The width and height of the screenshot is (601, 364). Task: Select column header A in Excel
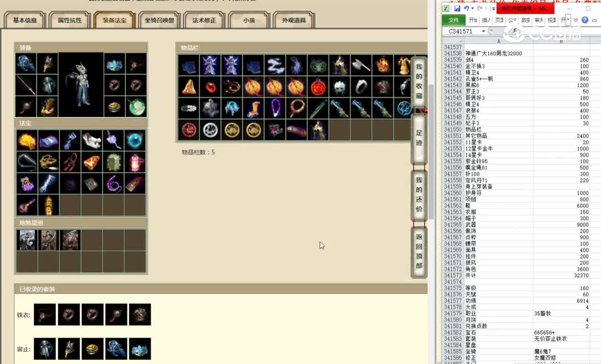(498, 40)
